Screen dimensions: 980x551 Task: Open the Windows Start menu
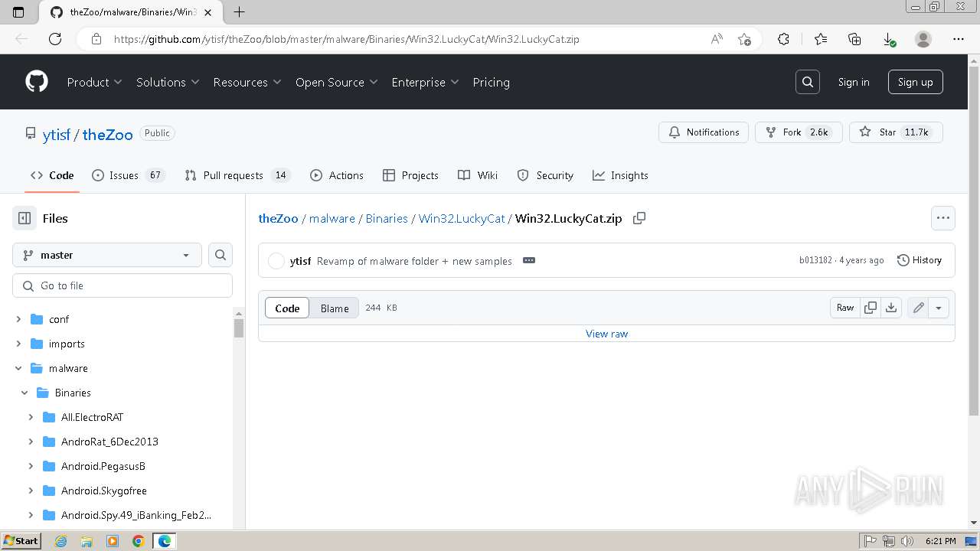coord(21,541)
